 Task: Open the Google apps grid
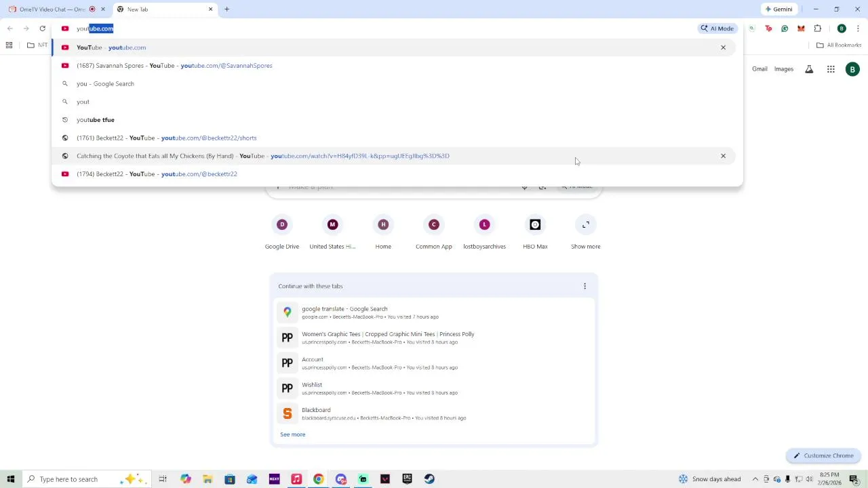831,69
